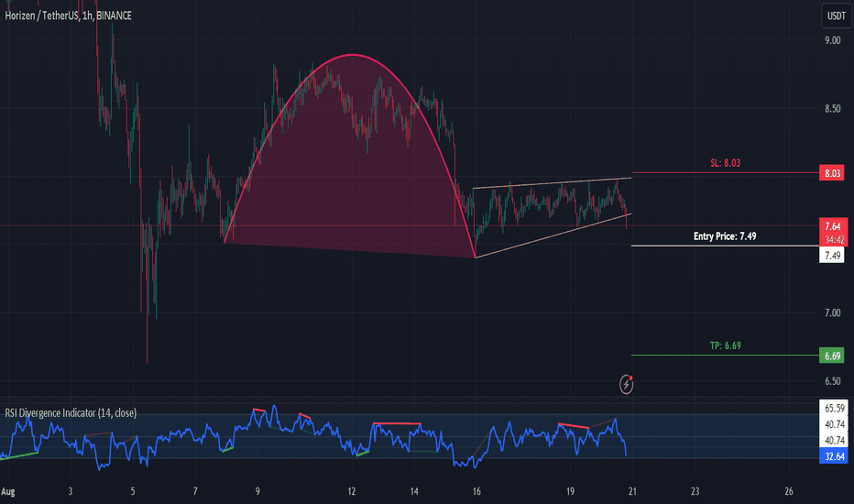Click the red 8.03 price axis tag

832,173
